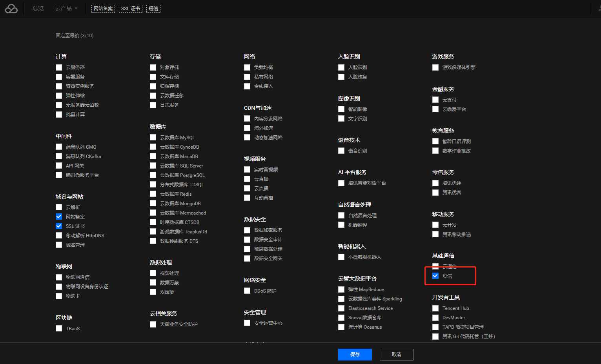This screenshot has height=364, width=601.
Task: Enable the API 网关 checkbox
Action: [59, 166]
